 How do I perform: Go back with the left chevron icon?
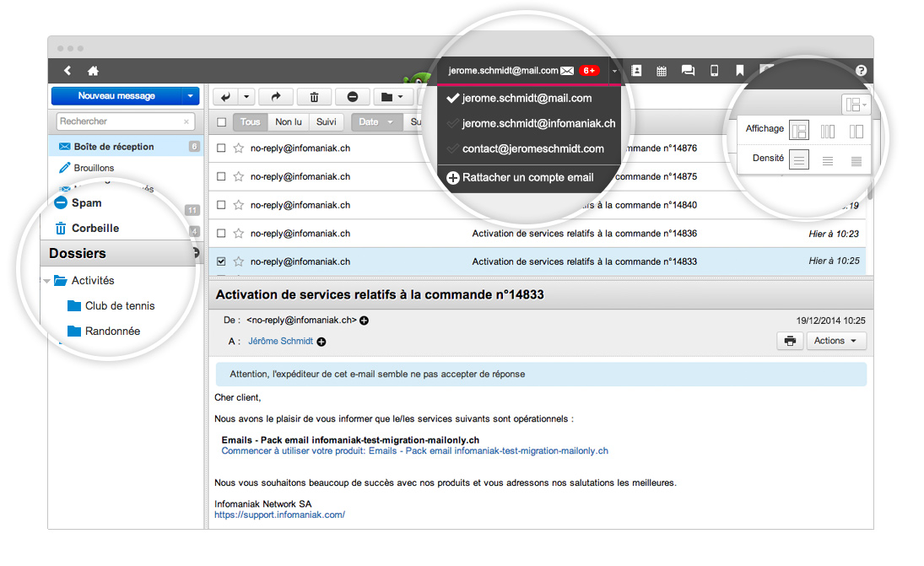[68, 71]
